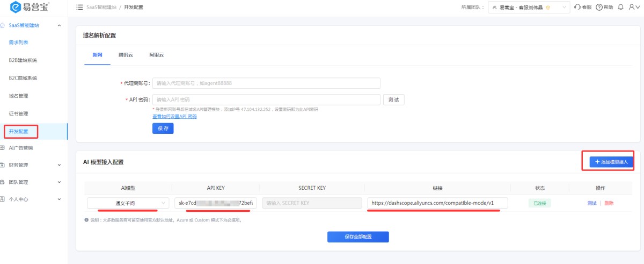Image resolution: width=644 pixels, height=264 pixels.
Task: Open notifications bell icon
Action: click(621, 8)
